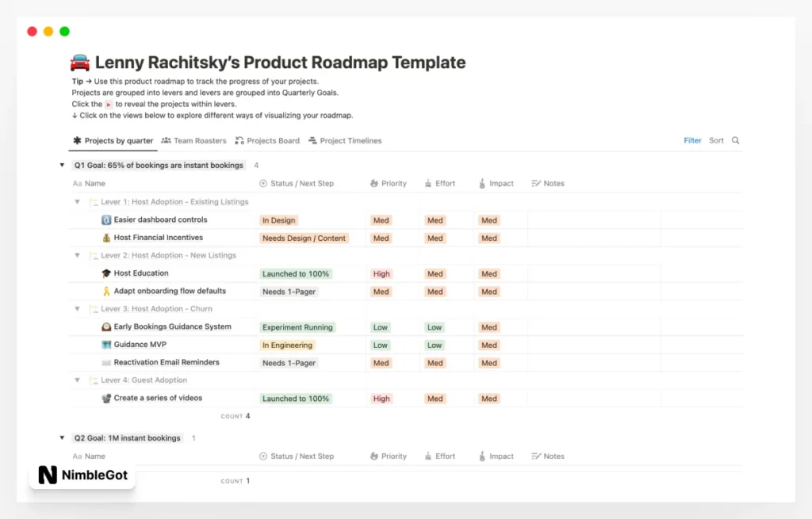Click the Guidance MVP map icon

coord(106,345)
